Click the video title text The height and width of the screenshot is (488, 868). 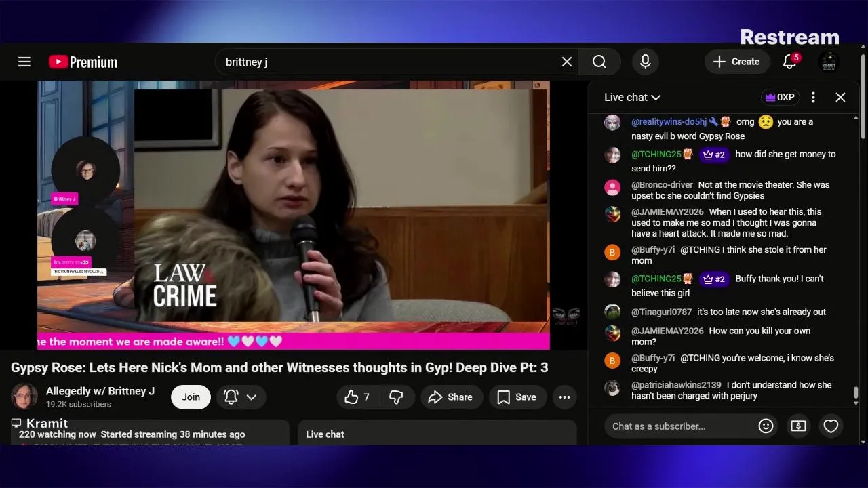[x=279, y=367]
